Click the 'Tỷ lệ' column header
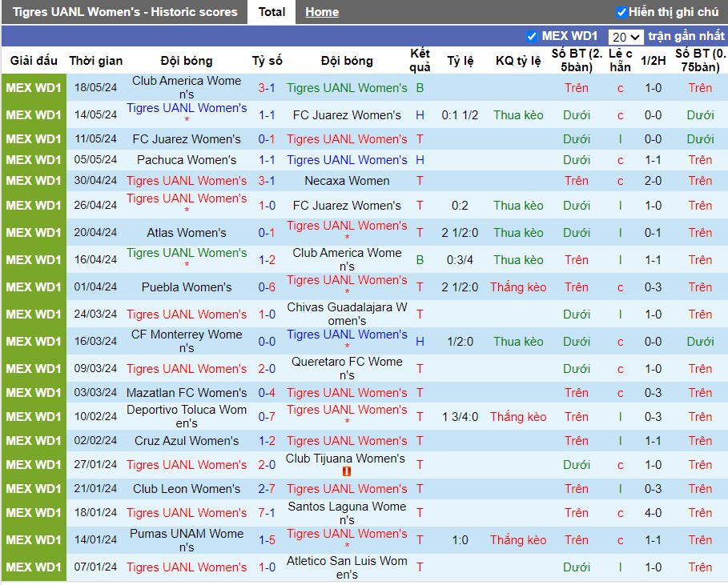 point(461,61)
